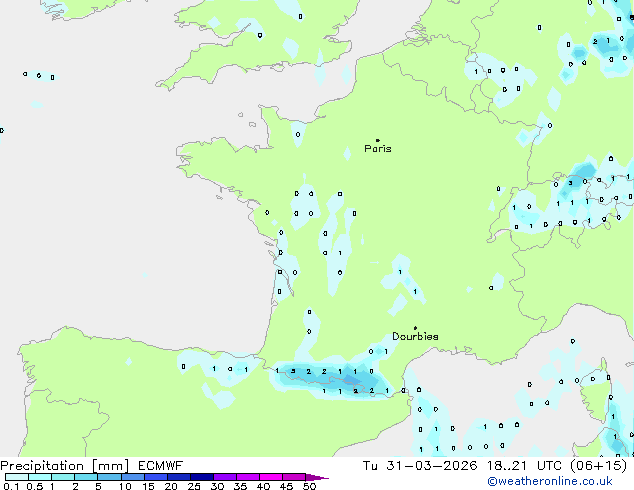Click the dot marker above Paris
634x490 pixels.
click(x=378, y=140)
